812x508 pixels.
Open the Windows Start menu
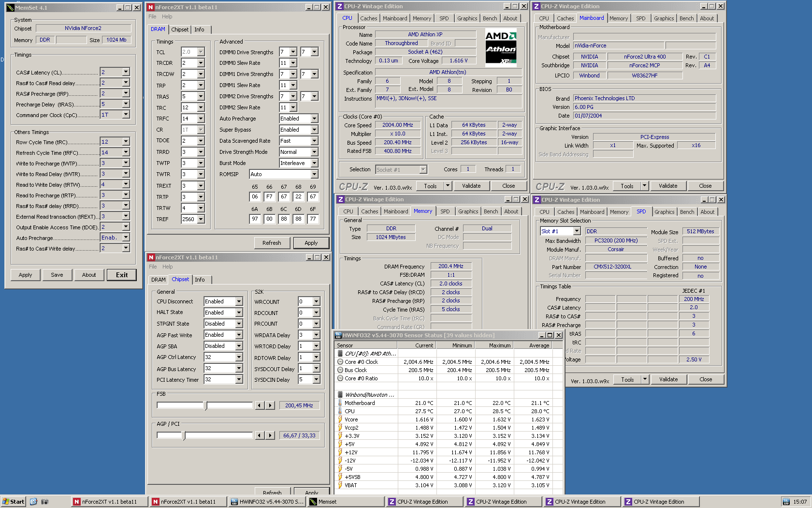13,502
